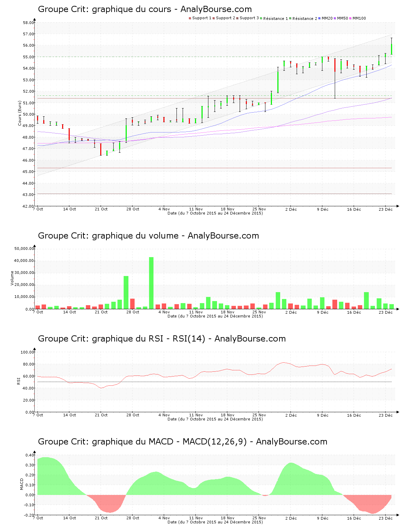Click the 50,000.00 volume axis value
The width and height of the screenshot is (412, 532).
[24, 248]
